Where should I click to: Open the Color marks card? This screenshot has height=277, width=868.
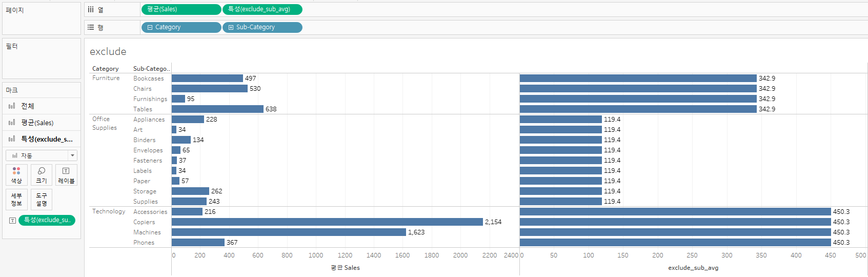click(16, 175)
